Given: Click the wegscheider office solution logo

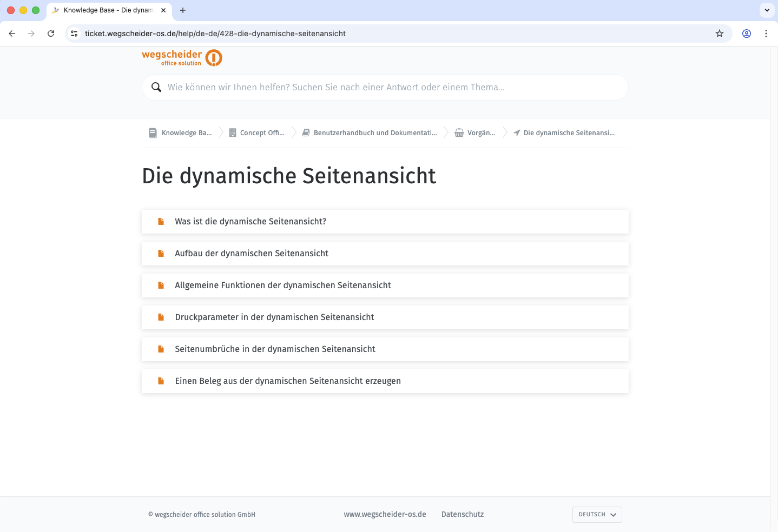Looking at the screenshot, I should (182, 58).
